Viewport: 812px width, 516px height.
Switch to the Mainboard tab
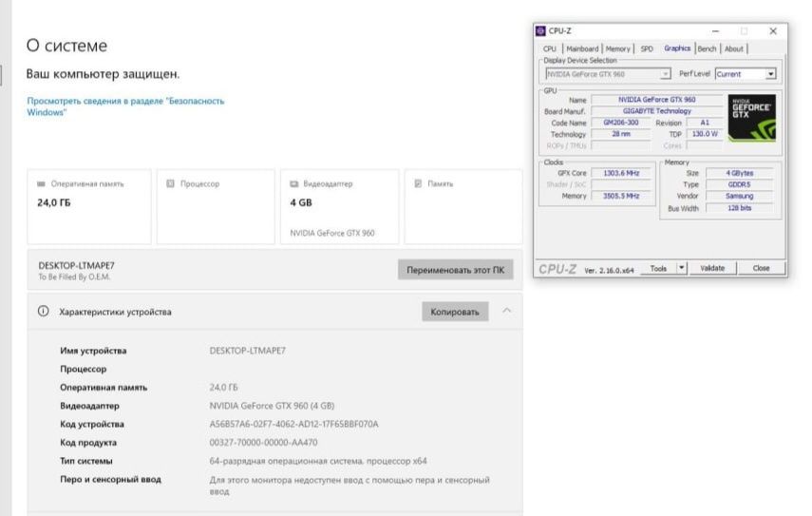coord(582,48)
